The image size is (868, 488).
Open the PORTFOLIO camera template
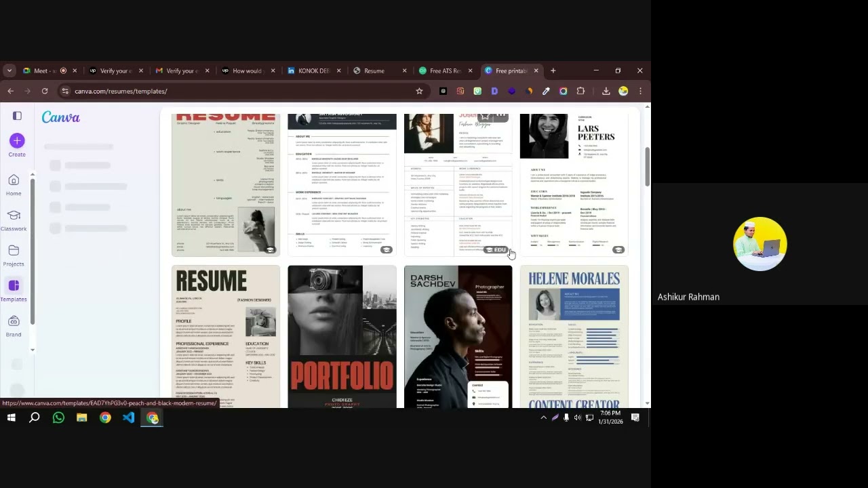pos(342,337)
